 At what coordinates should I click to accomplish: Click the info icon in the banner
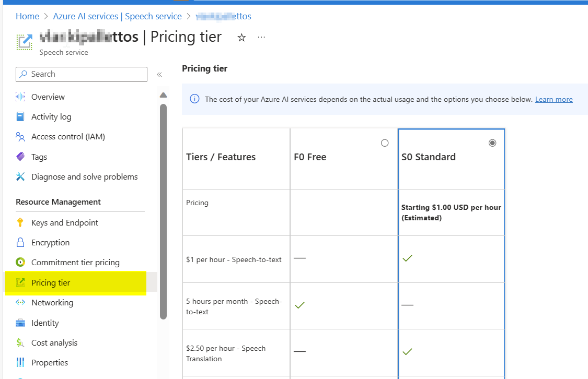click(194, 99)
